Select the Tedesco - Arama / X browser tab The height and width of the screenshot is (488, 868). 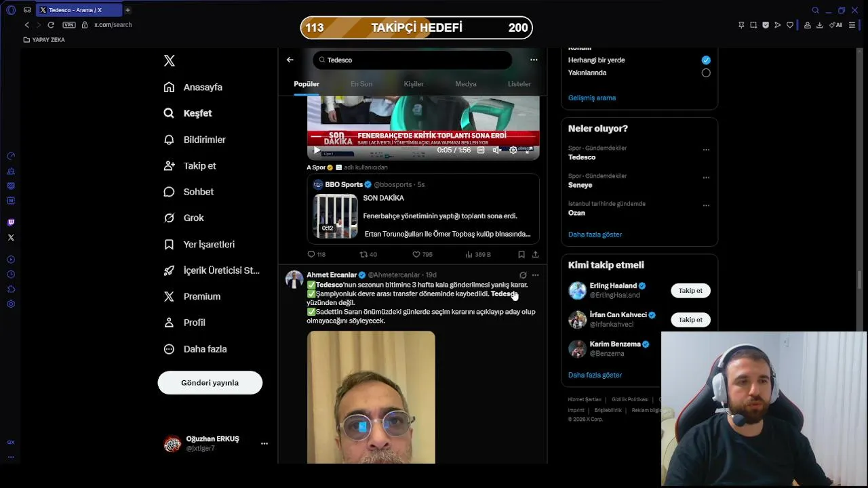(78, 10)
